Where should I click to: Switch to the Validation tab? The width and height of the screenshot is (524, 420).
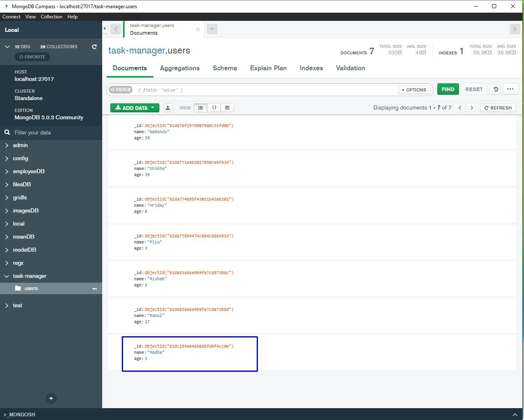pyautogui.click(x=350, y=68)
